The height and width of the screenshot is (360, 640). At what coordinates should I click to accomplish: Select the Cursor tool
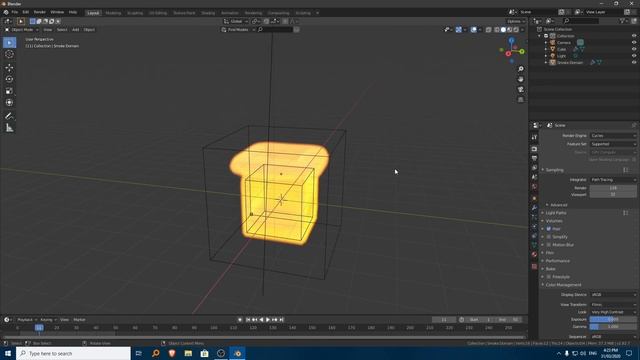click(9, 54)
